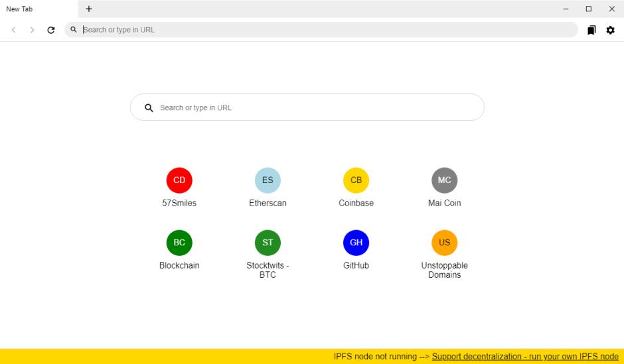
Task: Select the New Tab tab
Action: pos(39,9)
